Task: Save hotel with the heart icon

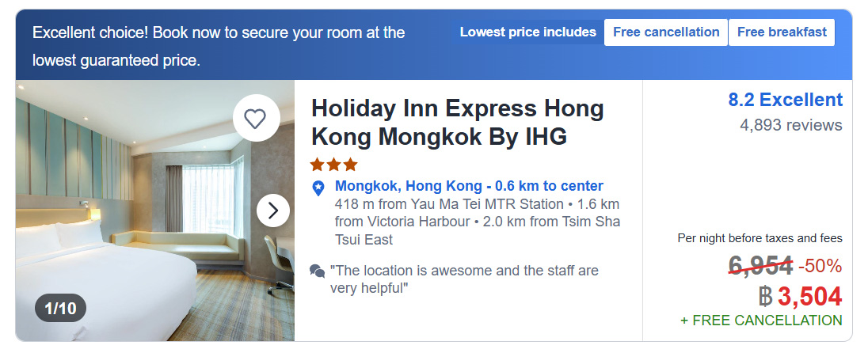Action: [x=254, y=119]
